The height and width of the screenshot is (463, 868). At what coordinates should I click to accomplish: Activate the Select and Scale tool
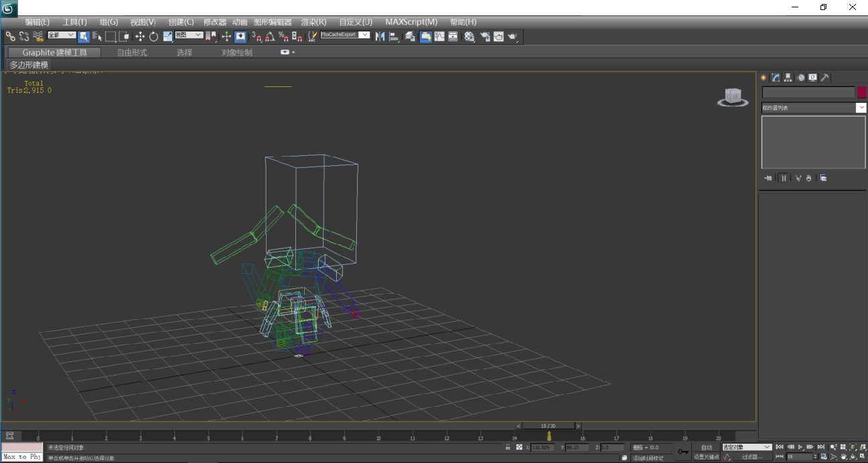tap(167, 36)
